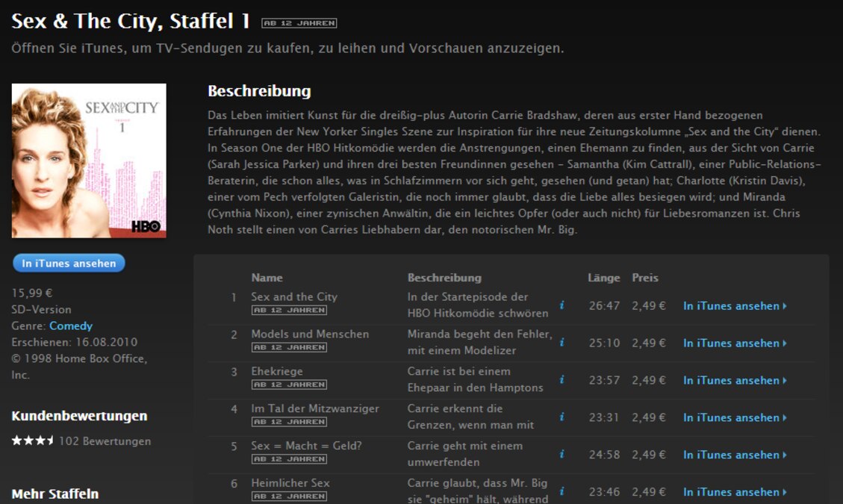Click the star rating under Kundenbewertungen
The image size is (843, 504).
pyautogui.click(x=33, y=441)
